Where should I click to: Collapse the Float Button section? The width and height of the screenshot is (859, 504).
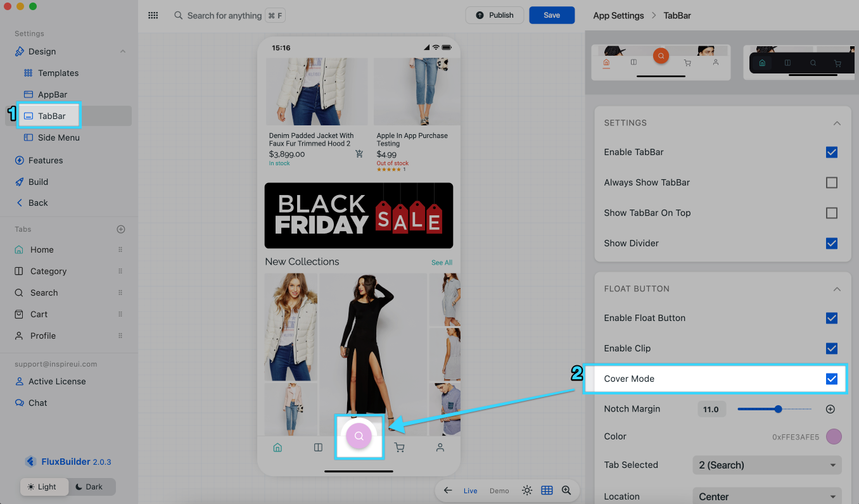(x=837, y=289)
